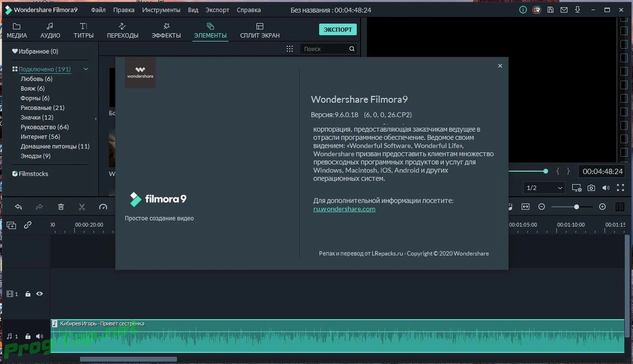Zoom to fit timeline icon
This screenshot has width=633, height=364.
tap(525, 207)
